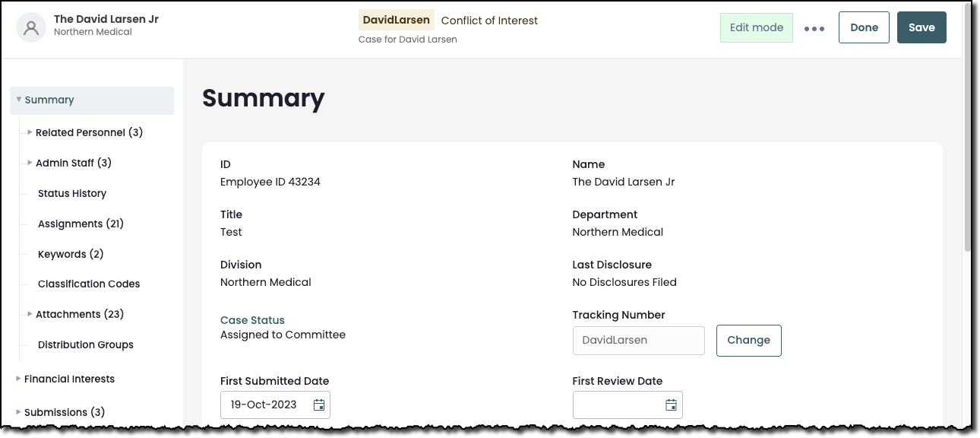The height and width of the screenshot is (438, 980).
Task: Expand the Admin Staff (3) node
Action: pyautogui.click(x=30, y=163)
